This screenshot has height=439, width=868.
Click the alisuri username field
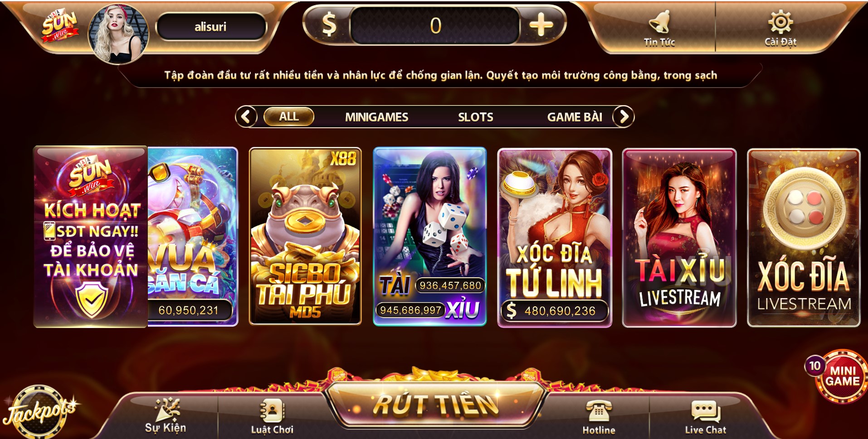tap(210, 27)
